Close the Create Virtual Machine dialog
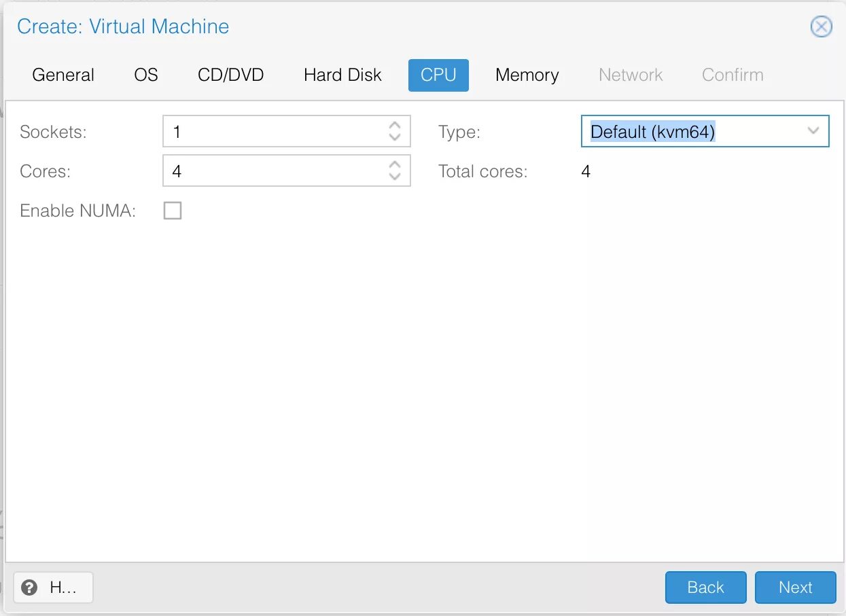Screen dimensions: 846x616 pos(822,26)
